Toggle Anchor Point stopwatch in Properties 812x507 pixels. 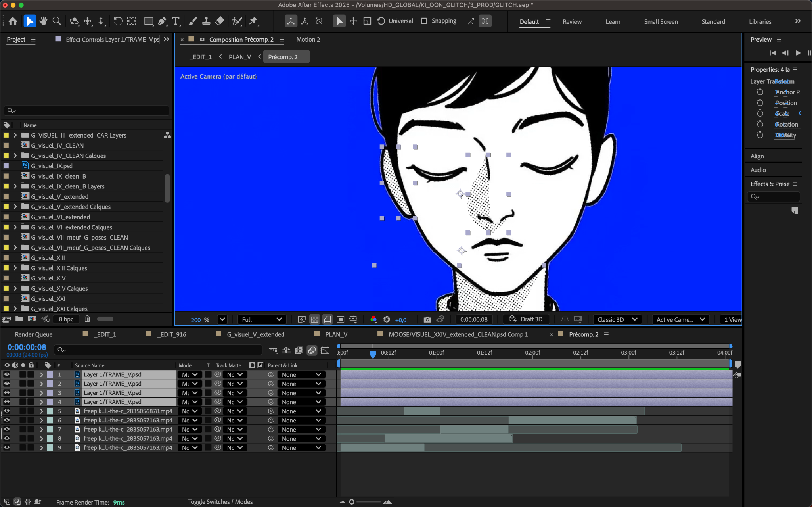pos(760,92)
